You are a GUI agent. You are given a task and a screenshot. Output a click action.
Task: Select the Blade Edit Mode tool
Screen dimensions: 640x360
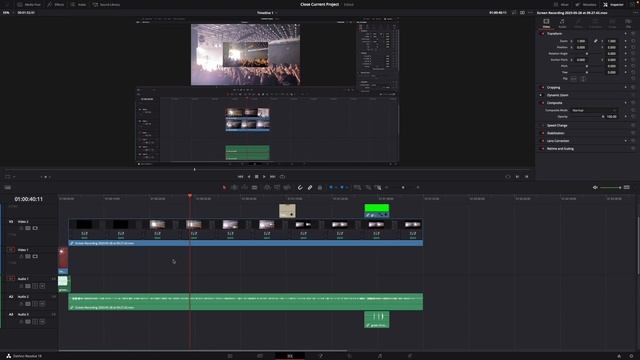click(254, 187)
